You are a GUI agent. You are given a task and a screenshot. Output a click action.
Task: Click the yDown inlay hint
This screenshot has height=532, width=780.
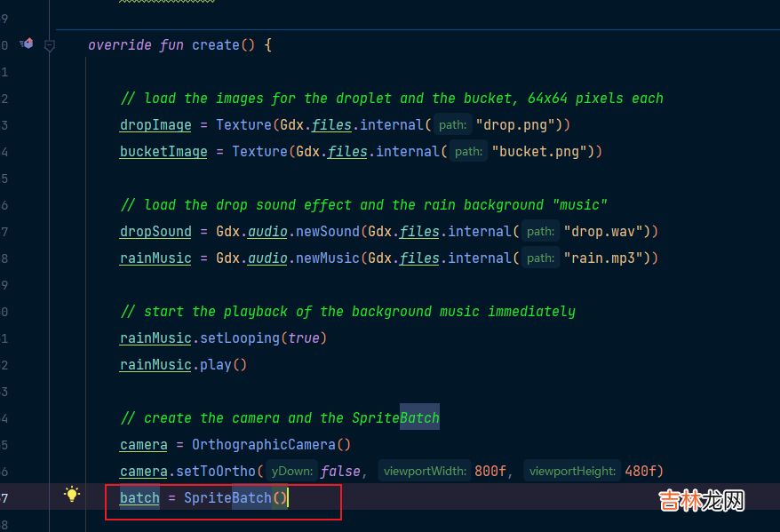tap(290, 471)
